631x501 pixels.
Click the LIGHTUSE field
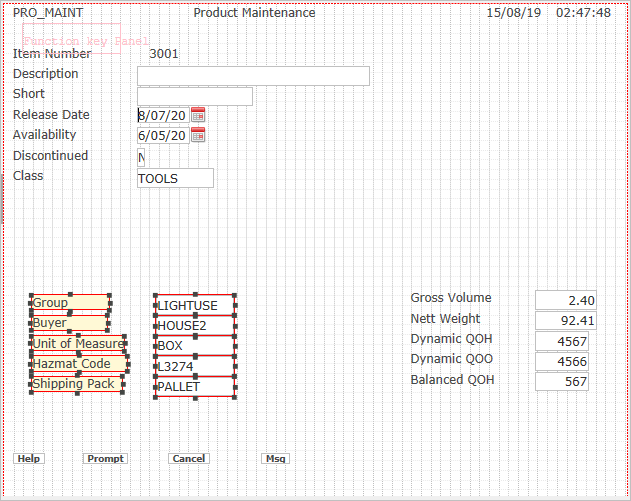click(195, 305)
